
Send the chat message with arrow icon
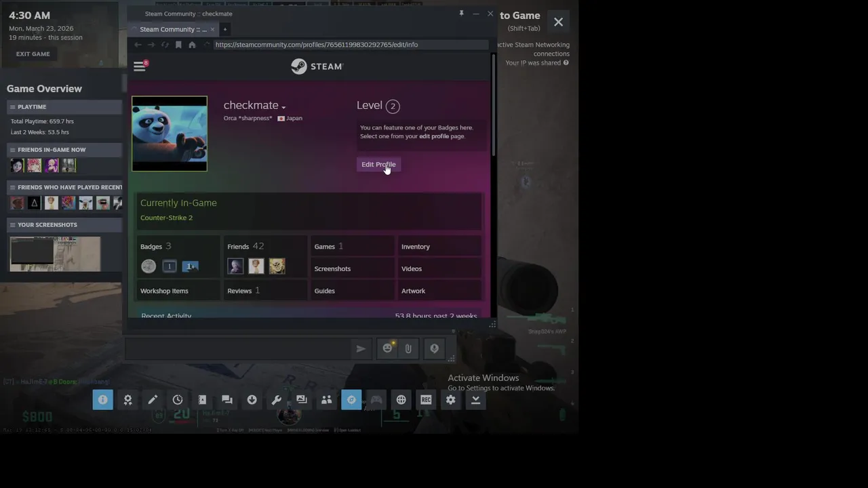click(361, 348)
